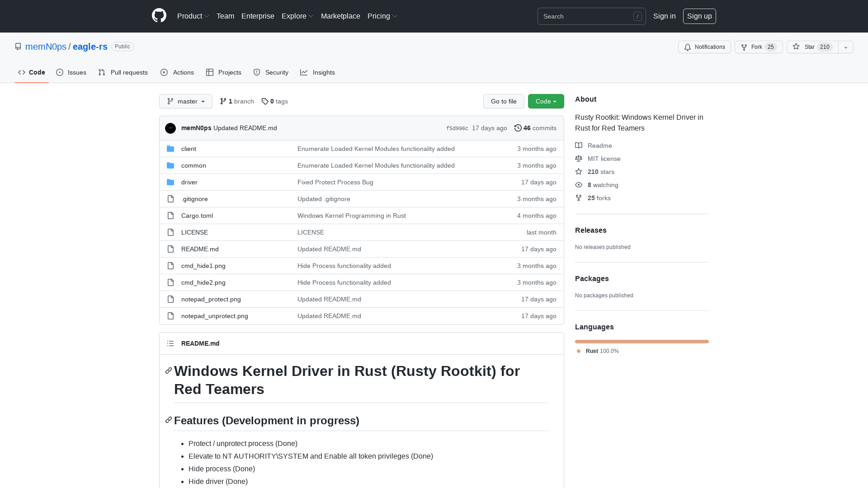Click the Go to file button

(x=504, y=101)
